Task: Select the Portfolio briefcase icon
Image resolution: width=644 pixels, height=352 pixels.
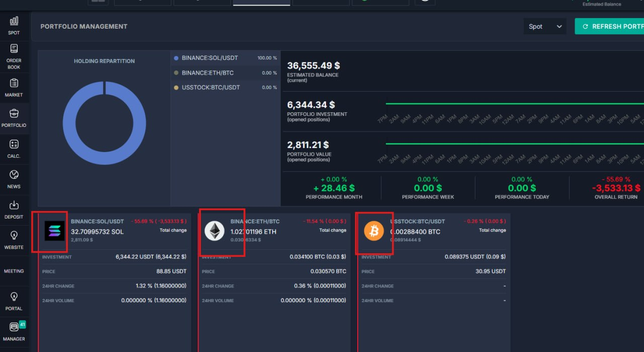Action: point(14,113)
